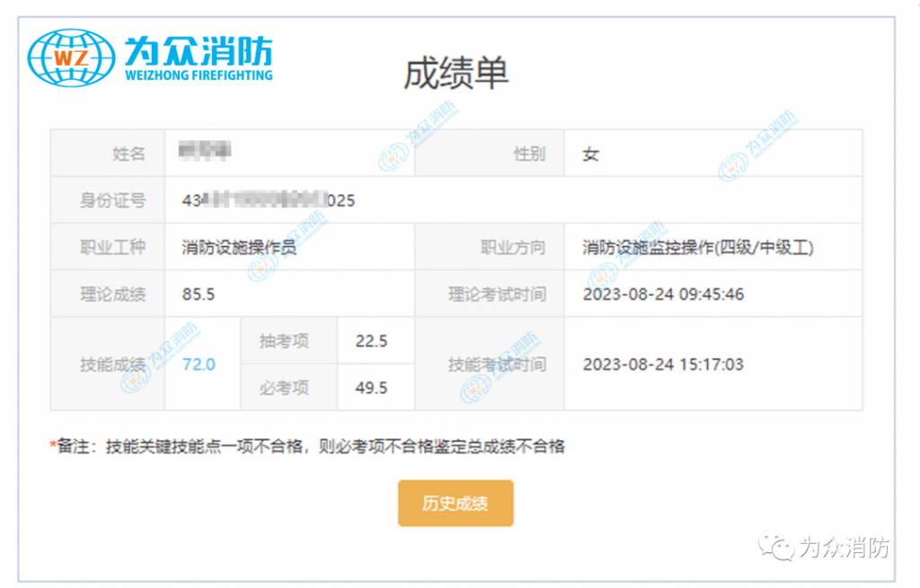Click the partially blurred ID number value
Image resolution: width=920 pixels, height=588 pixels.
point(268,200)
